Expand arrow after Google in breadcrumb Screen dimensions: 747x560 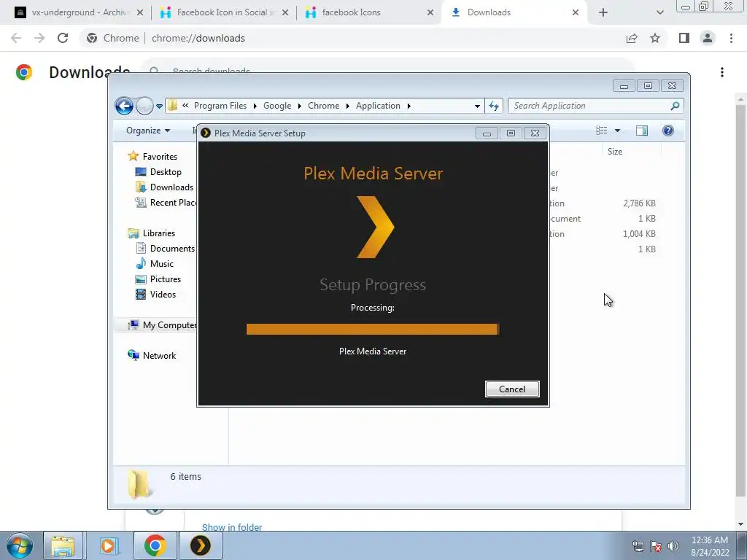point(299,106)
